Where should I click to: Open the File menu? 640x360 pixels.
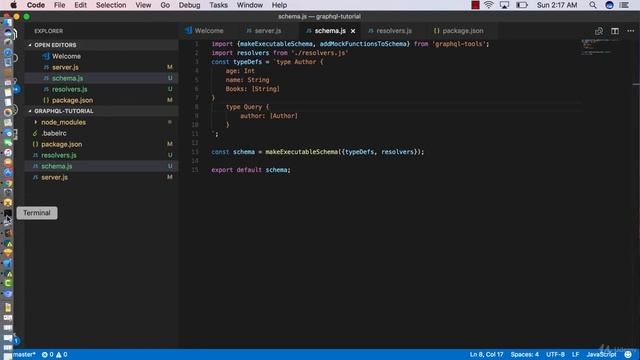point(60,5)
